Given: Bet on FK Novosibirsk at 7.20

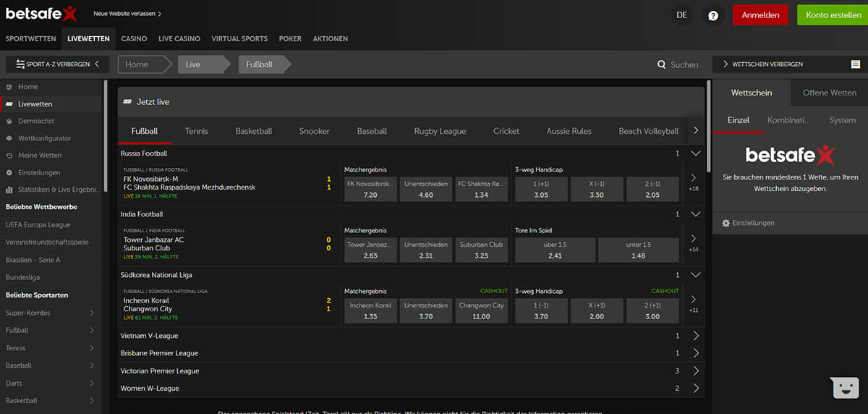Looking at the screenshot, I should [370, 189].
